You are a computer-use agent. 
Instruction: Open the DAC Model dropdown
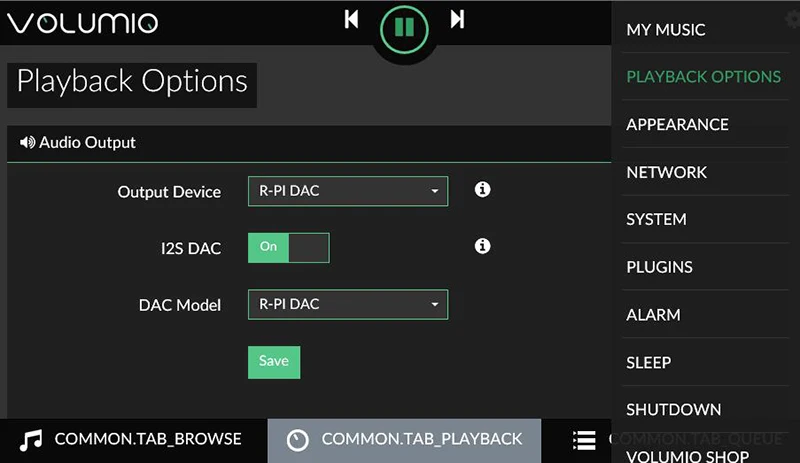coord(348,304)
